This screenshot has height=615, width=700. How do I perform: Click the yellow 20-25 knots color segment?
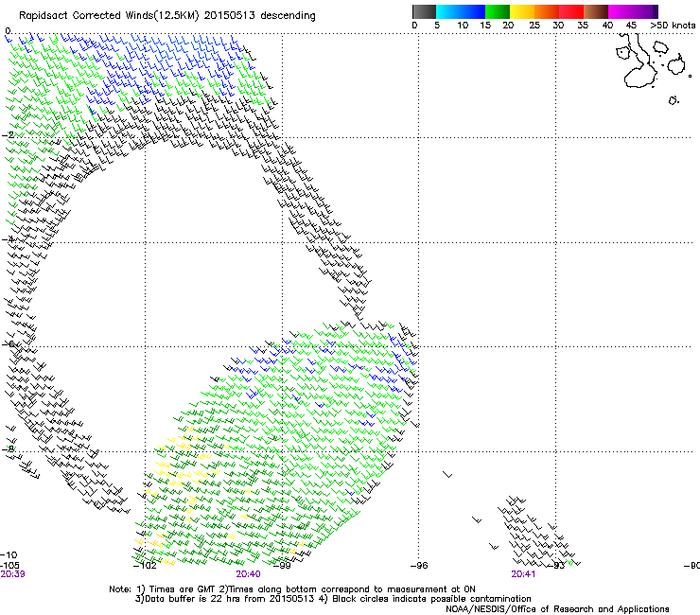coord(522,11)
